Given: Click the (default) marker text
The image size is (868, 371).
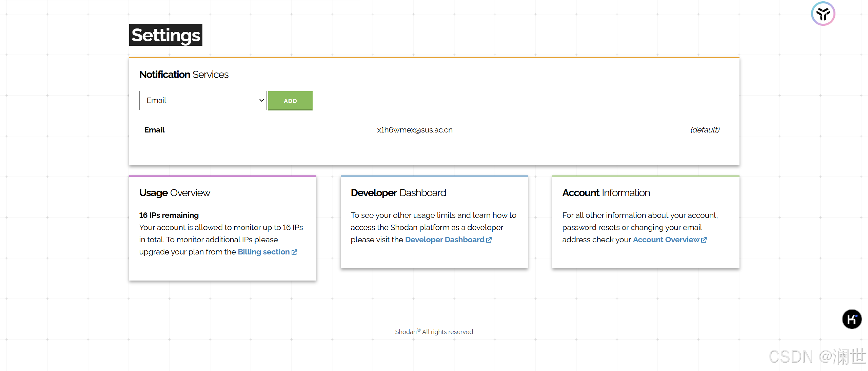Looking at the screenshot, I should [x=705, y=130].
